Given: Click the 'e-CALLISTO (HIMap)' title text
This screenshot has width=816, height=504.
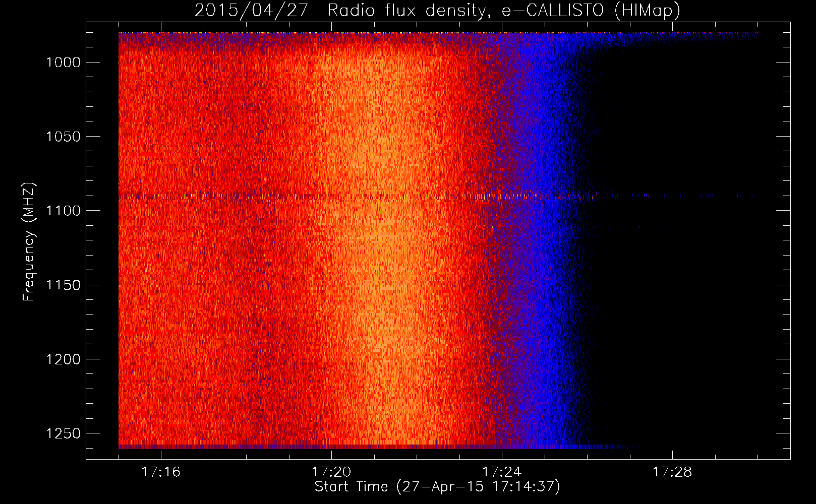Looking at the screenshot, I should point(591,10).
